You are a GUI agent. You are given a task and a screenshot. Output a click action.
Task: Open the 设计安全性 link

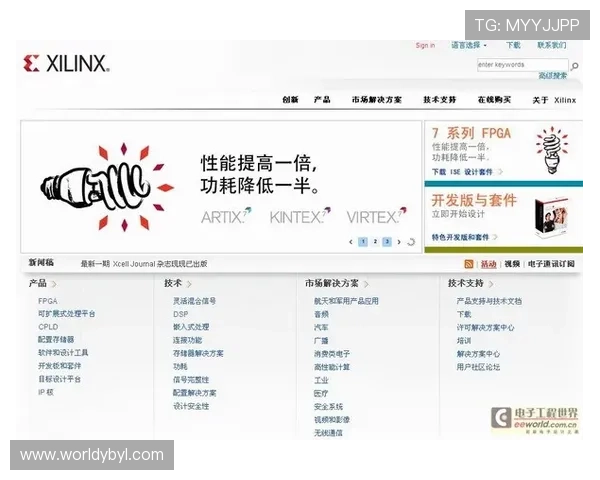pyautogui.click(x=191, y=406)
